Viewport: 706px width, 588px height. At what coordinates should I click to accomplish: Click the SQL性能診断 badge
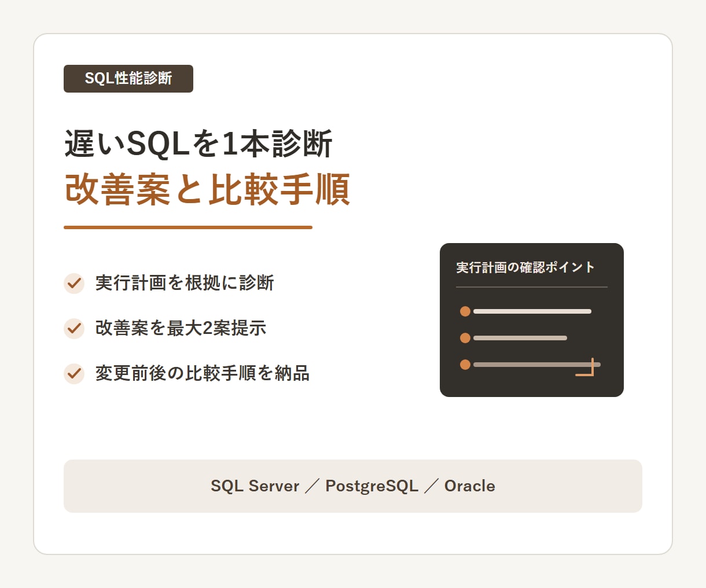[x=128, y=79]
